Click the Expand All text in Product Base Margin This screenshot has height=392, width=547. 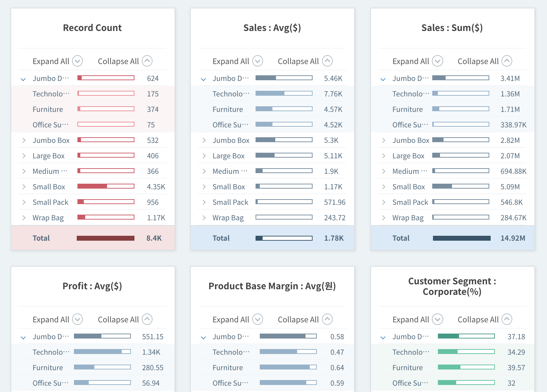click(231, 320)
